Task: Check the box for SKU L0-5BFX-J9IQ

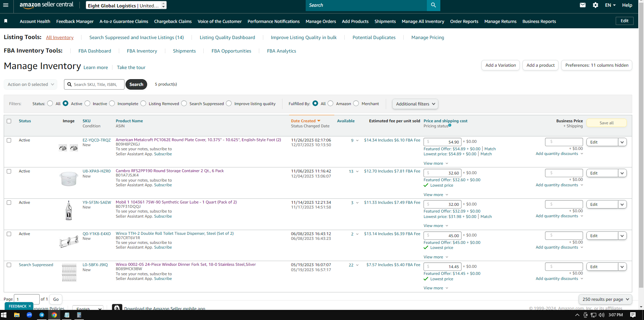Action: [9, 265]
